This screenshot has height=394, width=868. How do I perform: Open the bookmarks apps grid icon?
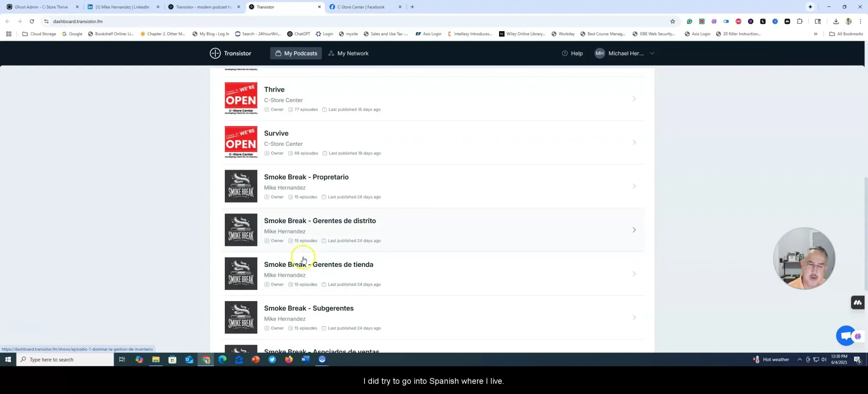[9, 34]
